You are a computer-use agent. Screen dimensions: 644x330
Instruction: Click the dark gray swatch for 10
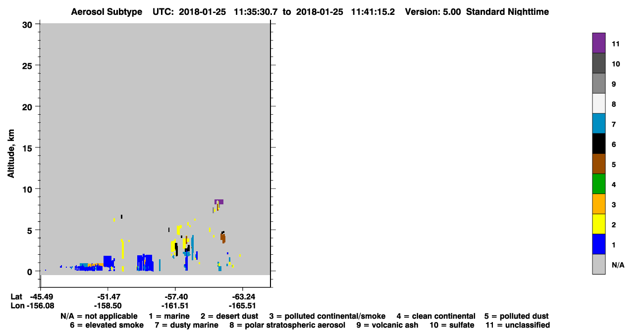pos(598,63)
